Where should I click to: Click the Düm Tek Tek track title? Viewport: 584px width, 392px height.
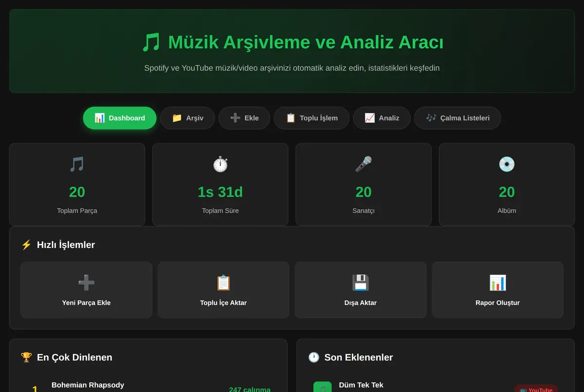pos(361,385)
